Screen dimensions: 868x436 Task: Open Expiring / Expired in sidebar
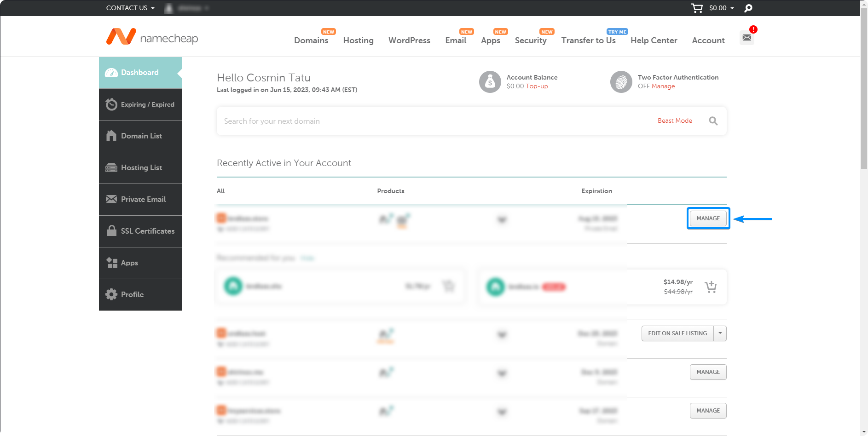coord(140,104)
